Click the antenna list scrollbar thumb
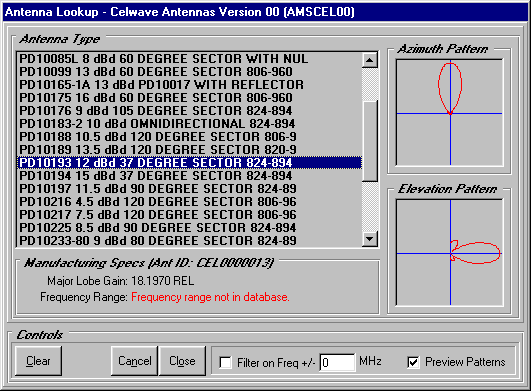 pyautogui.click(x=370, y=141)
